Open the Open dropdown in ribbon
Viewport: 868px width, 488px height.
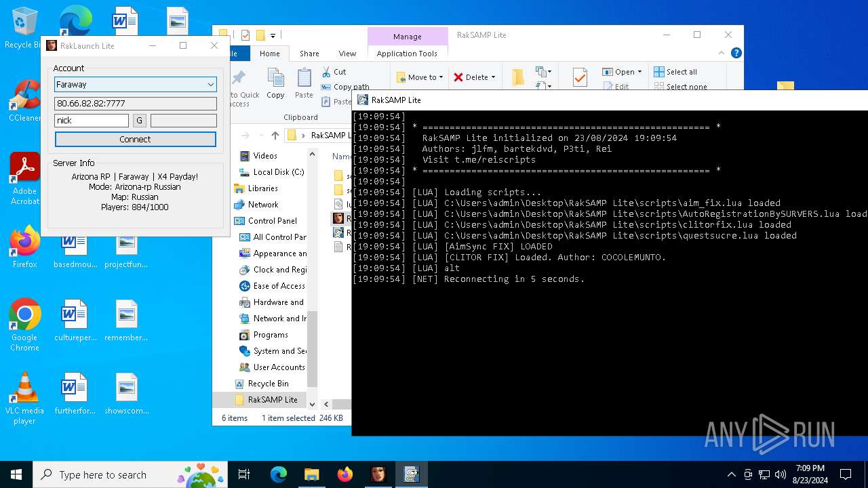click(622, 72)
